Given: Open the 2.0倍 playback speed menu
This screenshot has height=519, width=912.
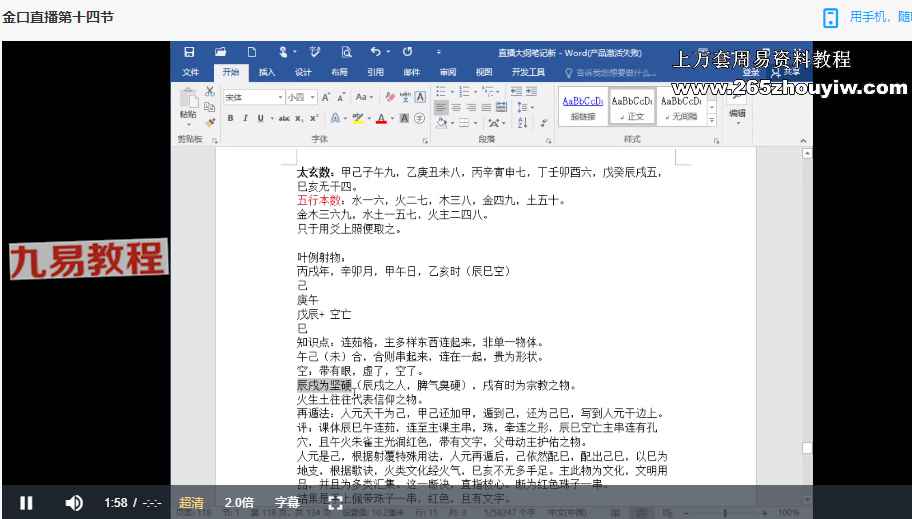Looking at the screenshot, I should point(239,503).
